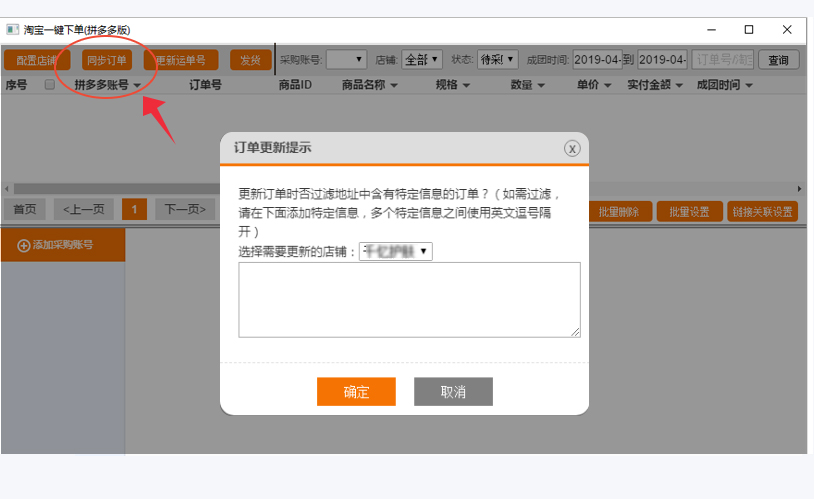This screenshot has height=499, width=814.
Task: Click the 发货 button
Action: [251, 60]
